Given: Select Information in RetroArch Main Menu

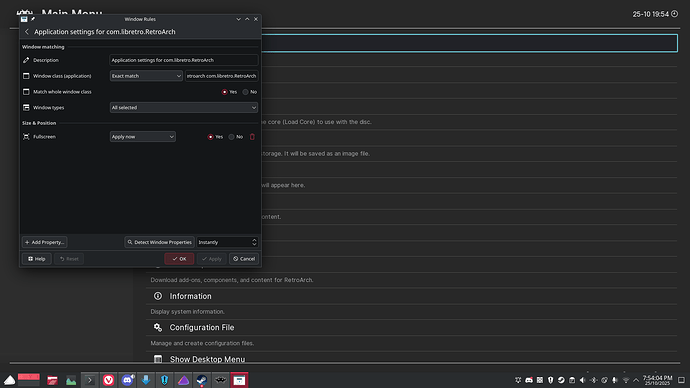Looking at the screenshot, I should (191, 296).
